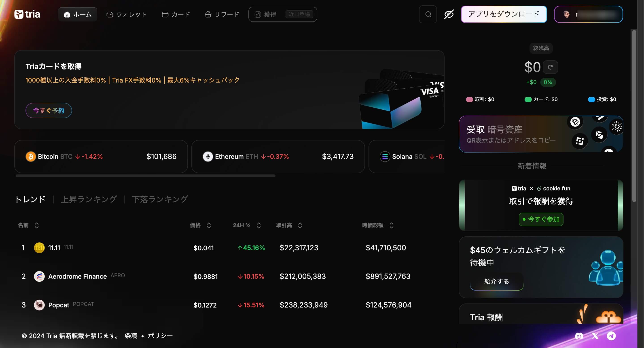This screenshot has height=348, width=644.
Task: Click the 総残高 label
Action: click(x=541, y=48)
